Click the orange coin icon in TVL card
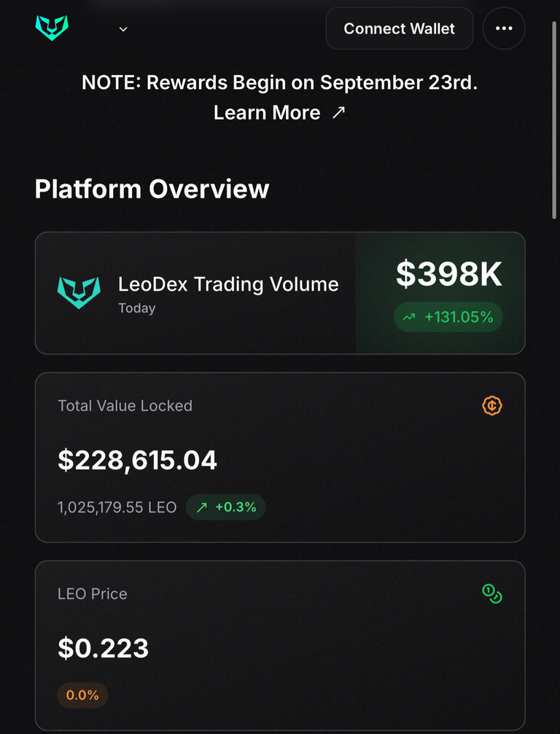 click(x=492, y=405)
